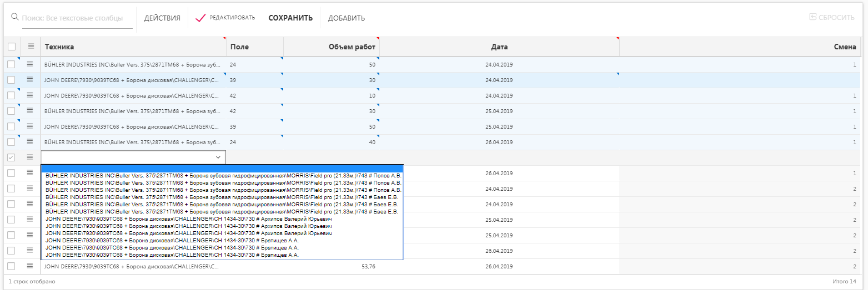The height and width of the screenshot is (290, 868).
Task: Open the ДЕЙСТВИЯ actions menu
Action: 162,18
